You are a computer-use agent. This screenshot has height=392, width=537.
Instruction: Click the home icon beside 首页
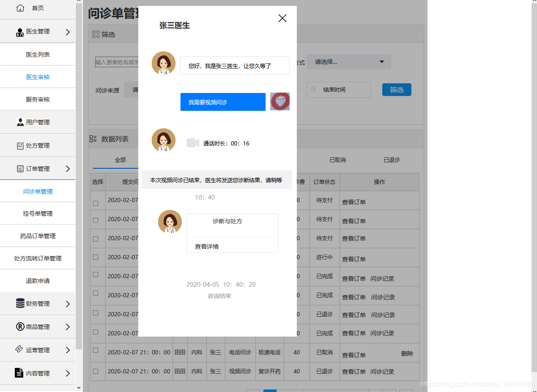[x=20, y=7]
